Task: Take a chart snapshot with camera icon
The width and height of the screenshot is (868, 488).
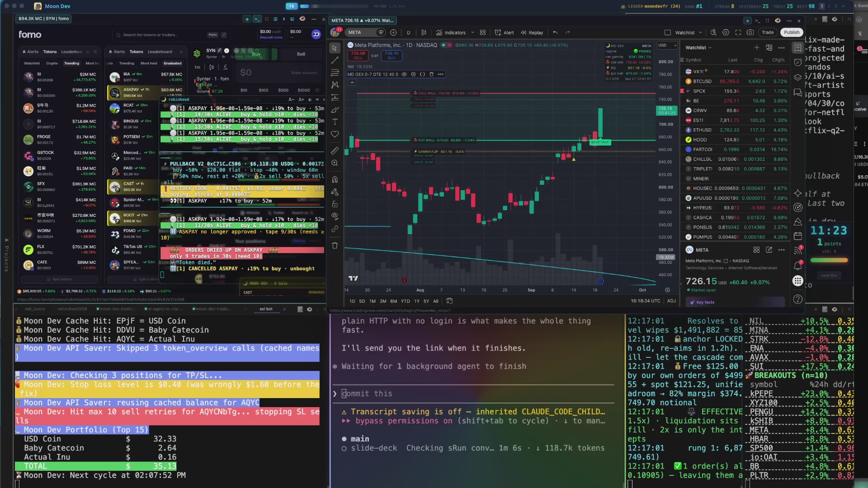Action: click(750, 33)
